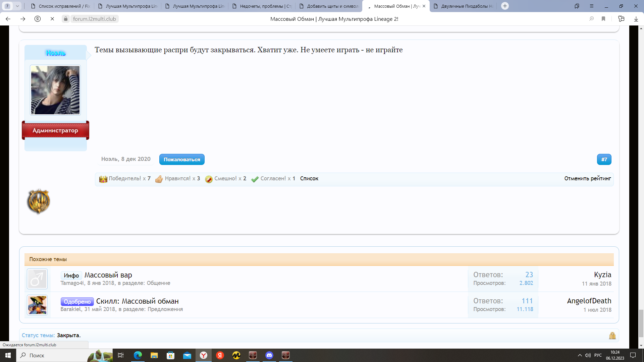Open the Список ratings list link
Viewport: 644px width, 362px height.
point(309,179)
